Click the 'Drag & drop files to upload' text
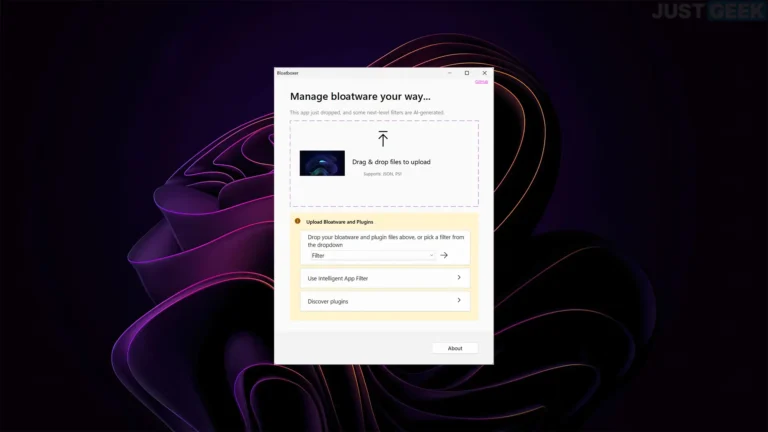768x432 pixels. 391,161
